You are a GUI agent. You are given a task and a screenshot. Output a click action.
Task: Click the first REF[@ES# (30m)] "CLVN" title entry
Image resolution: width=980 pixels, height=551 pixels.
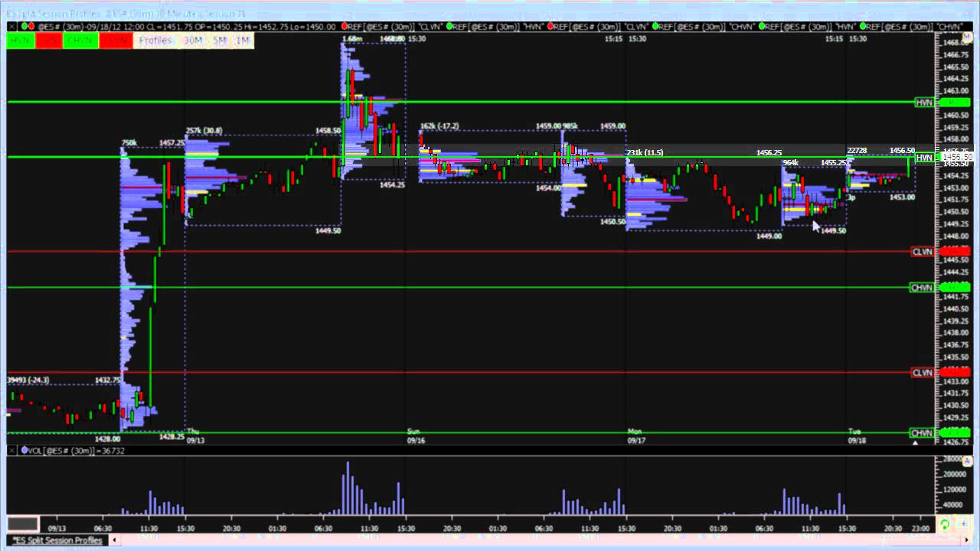point(397,26)
